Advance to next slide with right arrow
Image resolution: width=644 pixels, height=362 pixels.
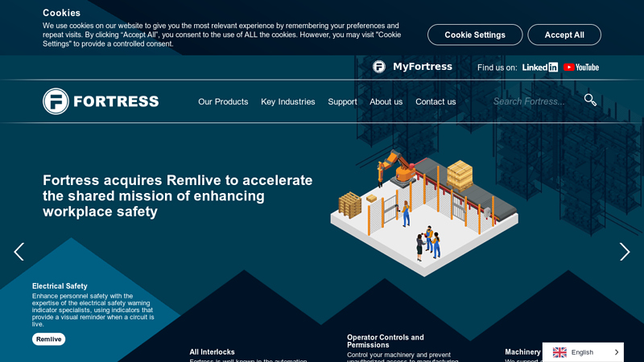coord(625,252)
